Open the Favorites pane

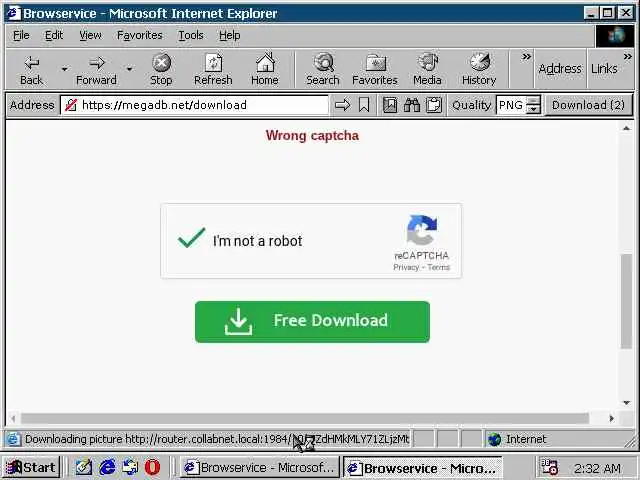pos(375,69)
